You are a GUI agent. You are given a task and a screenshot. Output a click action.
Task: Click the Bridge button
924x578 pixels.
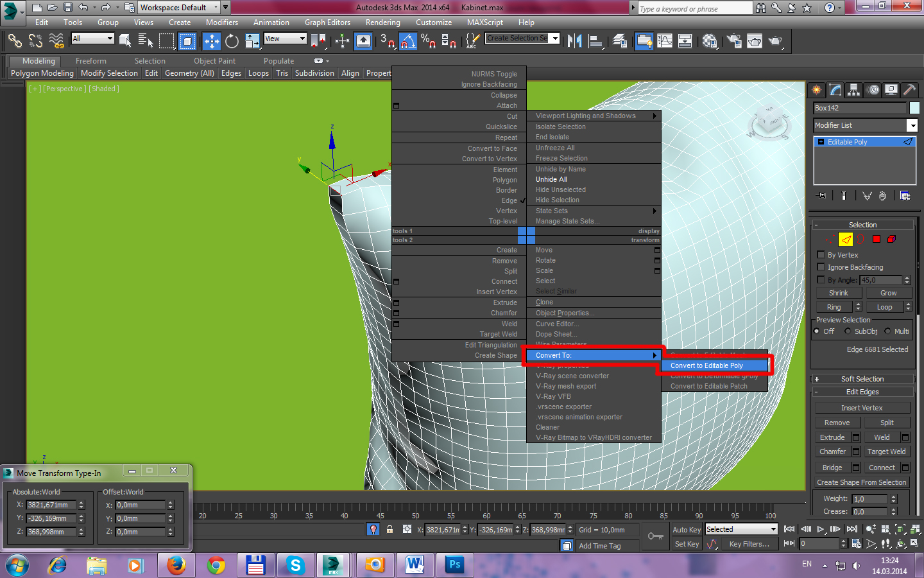tap(832, 468)
